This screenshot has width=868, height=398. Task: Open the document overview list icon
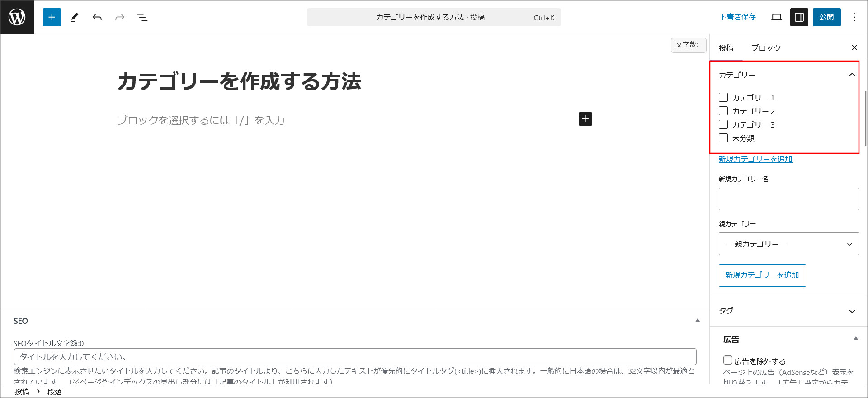coord(142,17)
